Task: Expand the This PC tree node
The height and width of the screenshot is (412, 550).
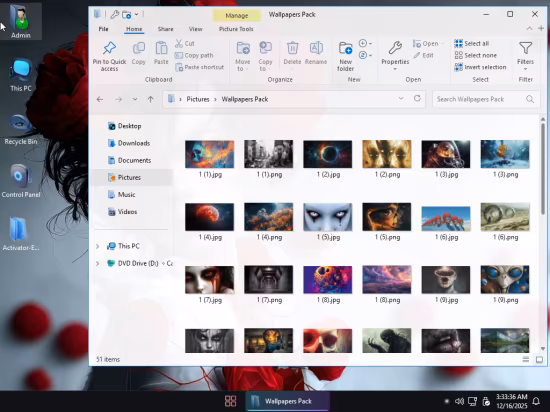Action: (x=98, y=246)
